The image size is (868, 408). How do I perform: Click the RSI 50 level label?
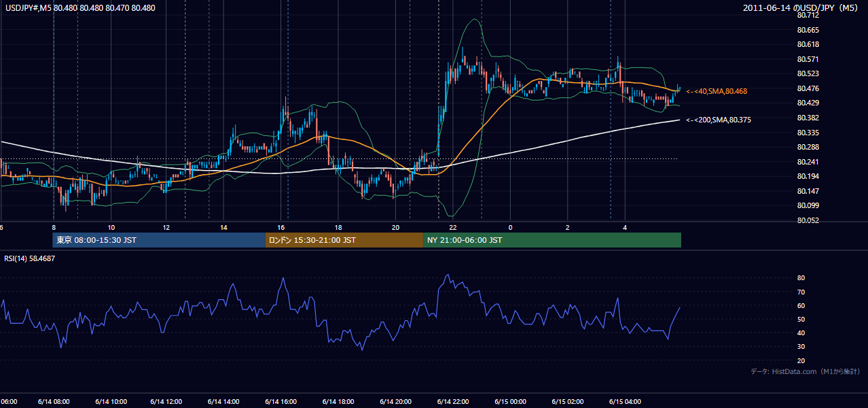(x=801, y=319)
